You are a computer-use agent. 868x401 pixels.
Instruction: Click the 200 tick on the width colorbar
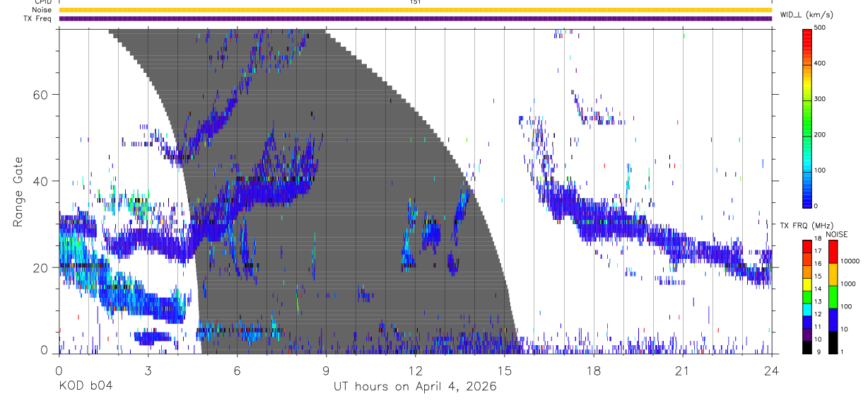click(x=821, y=134)
